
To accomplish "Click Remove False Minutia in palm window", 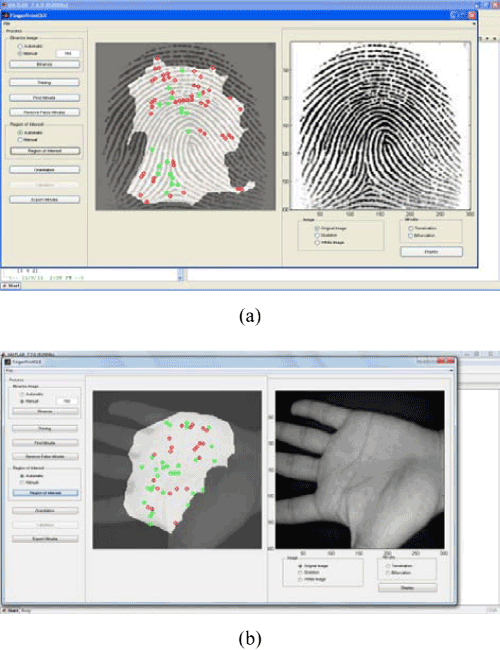I will (x=45, y=456).
